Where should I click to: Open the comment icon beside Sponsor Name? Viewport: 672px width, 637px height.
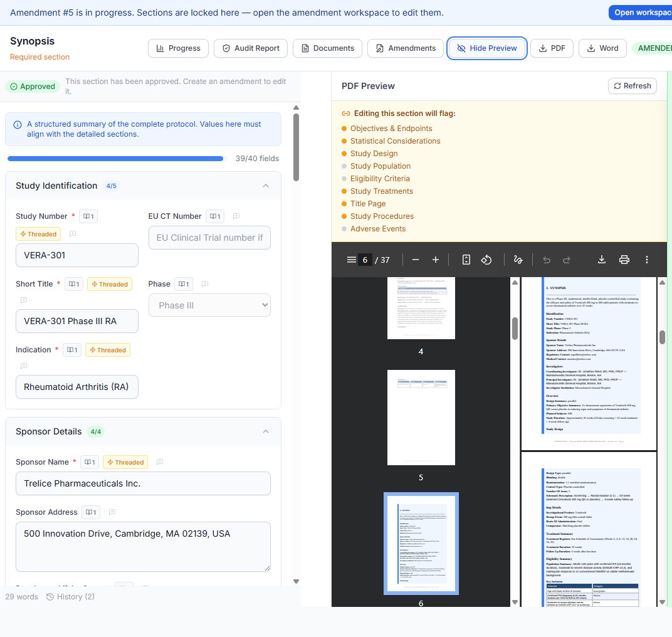(x=160, y=461)
